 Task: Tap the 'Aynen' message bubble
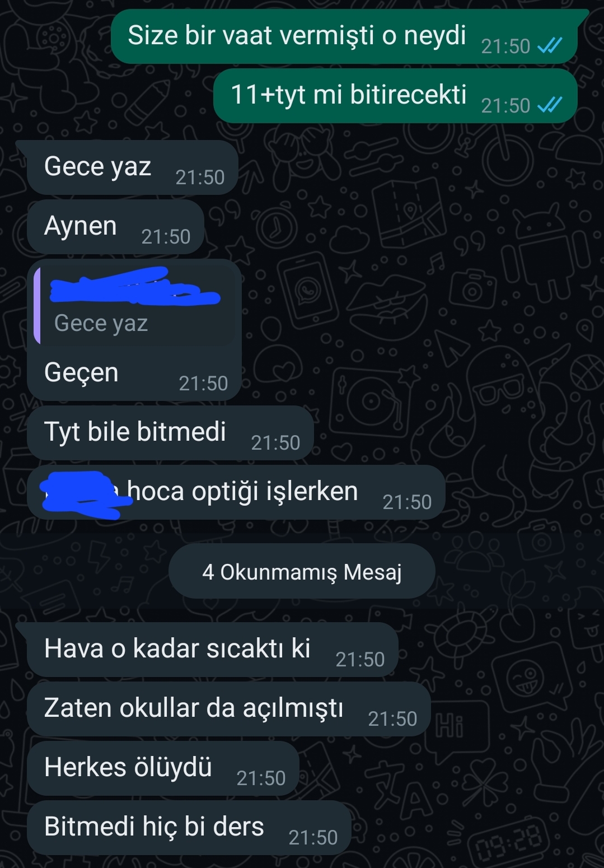115,227
